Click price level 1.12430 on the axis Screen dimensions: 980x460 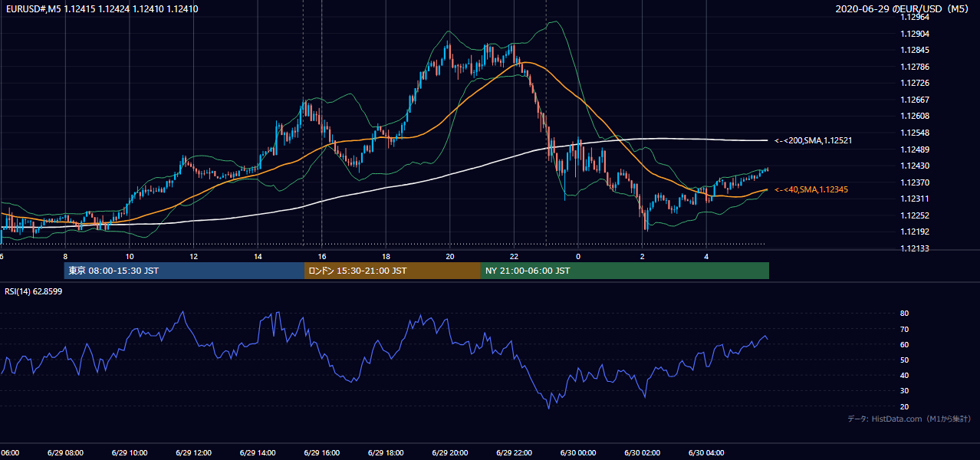click(914, 166)
